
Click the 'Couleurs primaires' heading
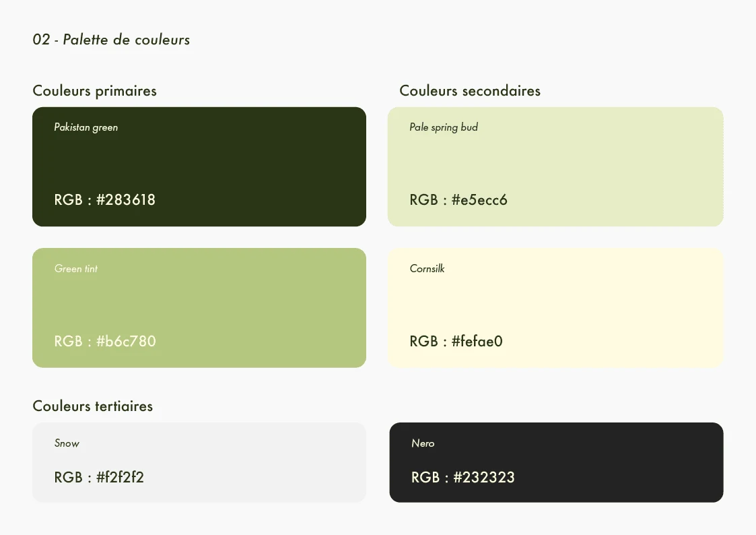click(x=94, y=91)
